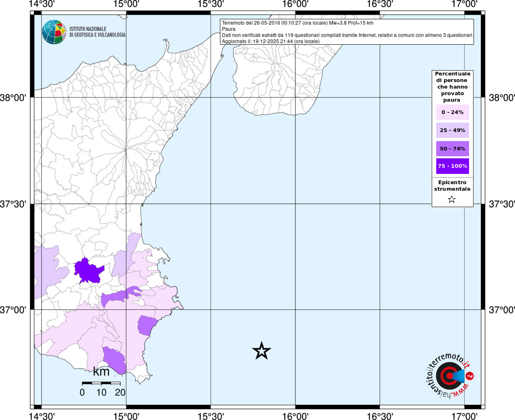Click the 'Epicentro strumentale' legend label
Image resolution: width=515 pixels, height=420 pixels.
point(452,186)
